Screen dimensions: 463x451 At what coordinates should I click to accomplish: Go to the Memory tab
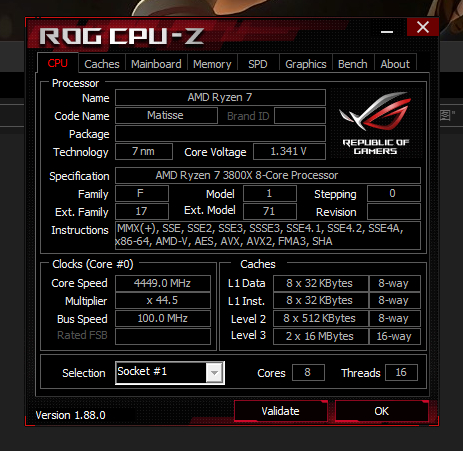click(x=212, y=64)
